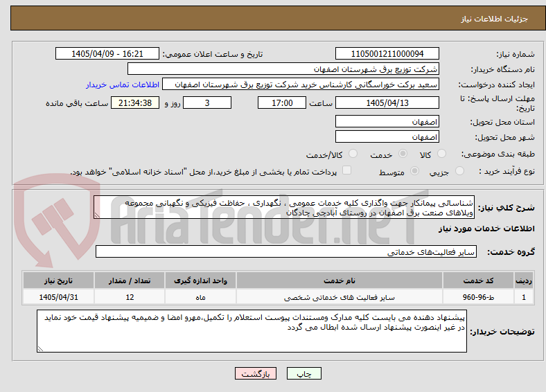
Task: Click the delivery city field اصفهان
Action: 387,136
